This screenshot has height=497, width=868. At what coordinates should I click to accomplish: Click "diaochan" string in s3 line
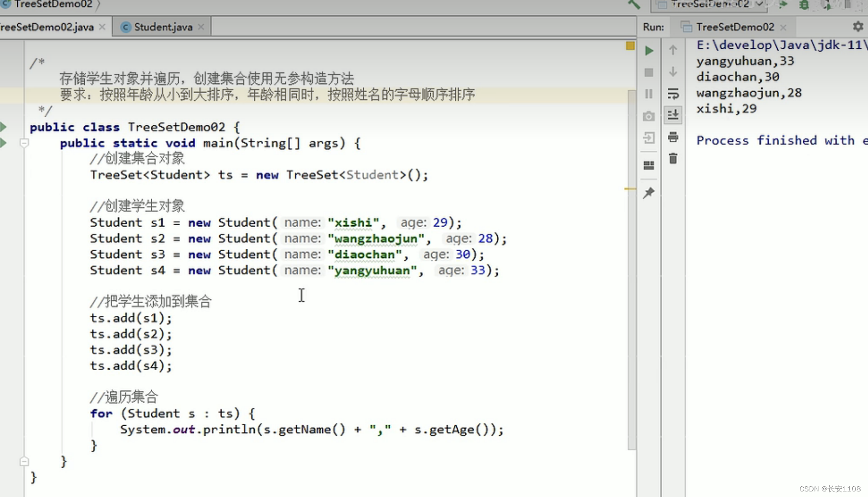365,255
